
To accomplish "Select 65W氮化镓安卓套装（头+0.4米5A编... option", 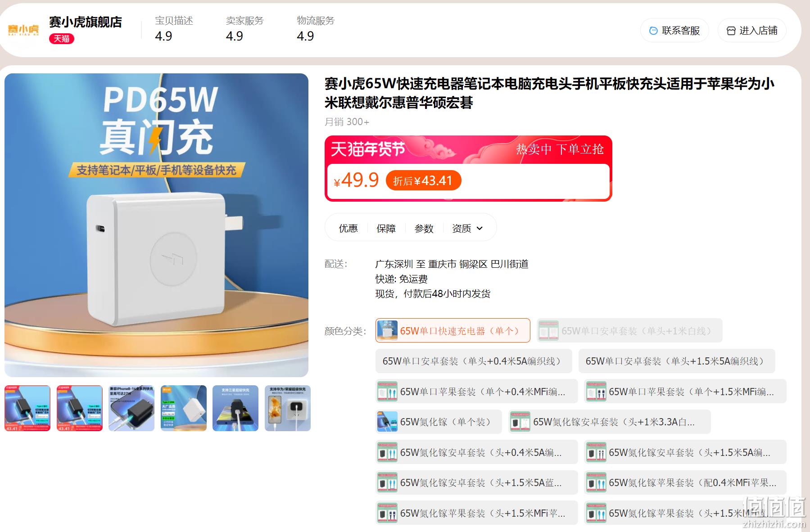I will click(x=476, y=452).
